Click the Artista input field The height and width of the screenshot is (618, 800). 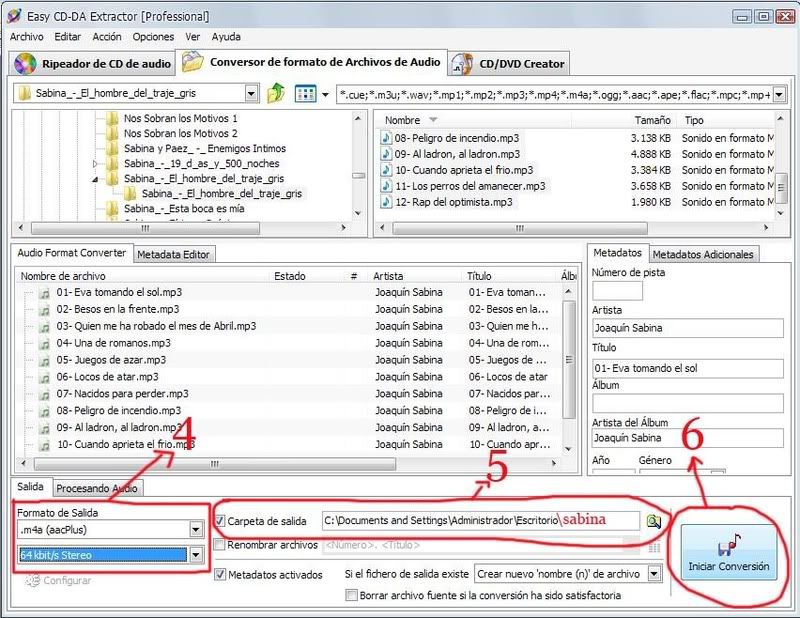coord(688,328)
